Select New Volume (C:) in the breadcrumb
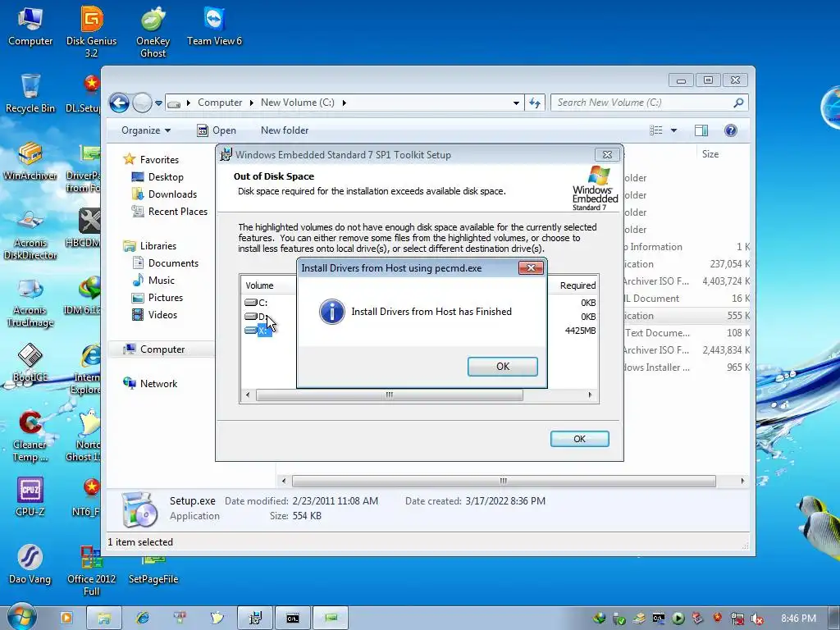The width and height of the screenshot is (840, 630). click(297, 103)
